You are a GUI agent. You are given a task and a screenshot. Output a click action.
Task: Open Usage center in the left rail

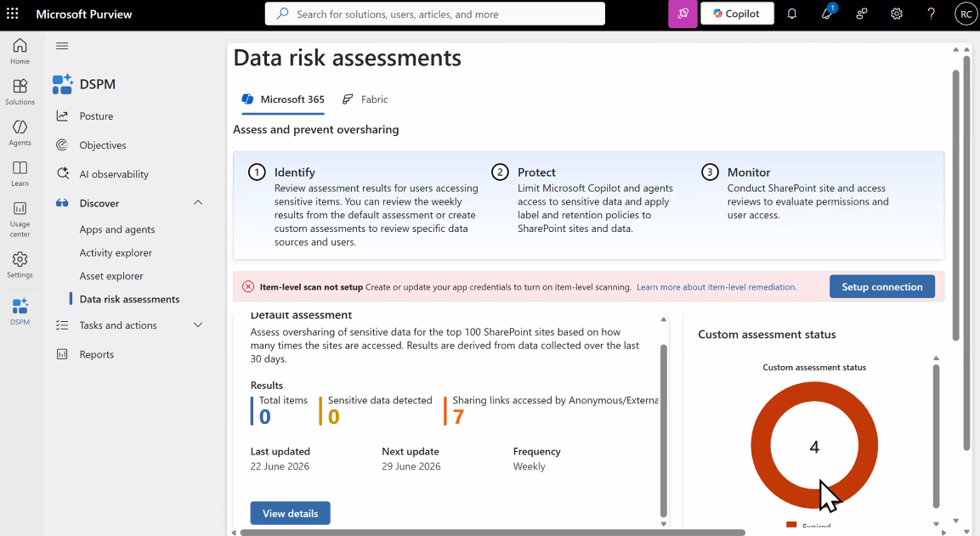(20, 218)
